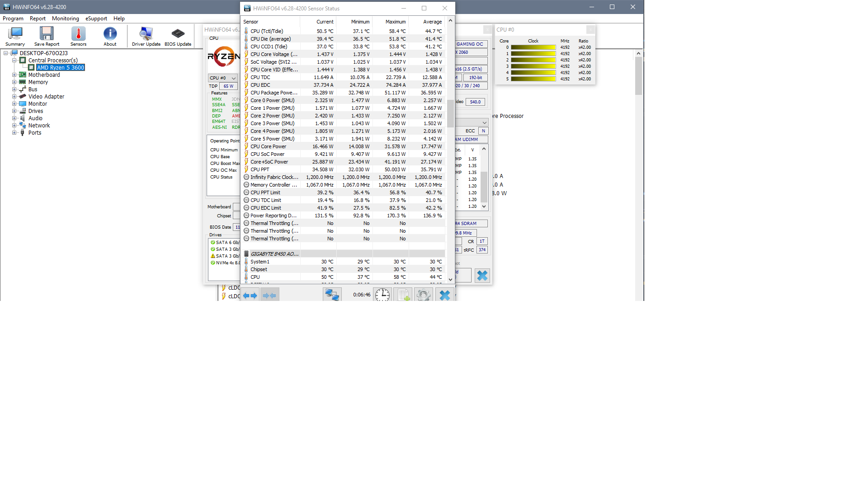Open sensor settings via the gear icon
This screenshot has width=868, height=488.
click(x=424, y=294)
